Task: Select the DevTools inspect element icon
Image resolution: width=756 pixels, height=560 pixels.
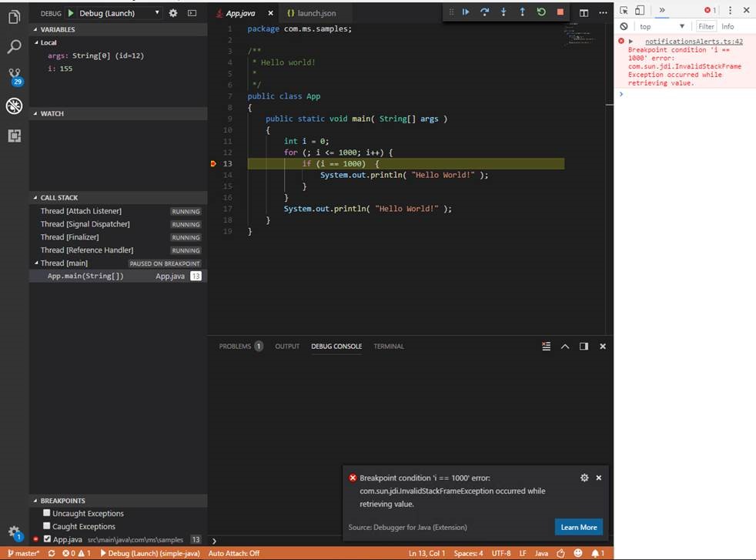Action: [x=624, y=10]
